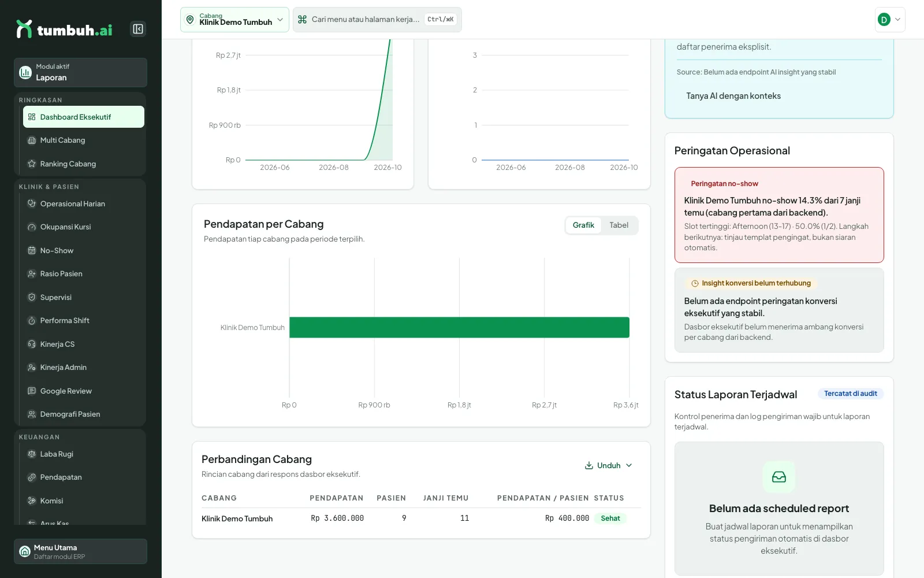The image size is (924, 578).
Task: Click the Rp 3.600.000 pendapatan cell
Action: (x=337, y=518)
